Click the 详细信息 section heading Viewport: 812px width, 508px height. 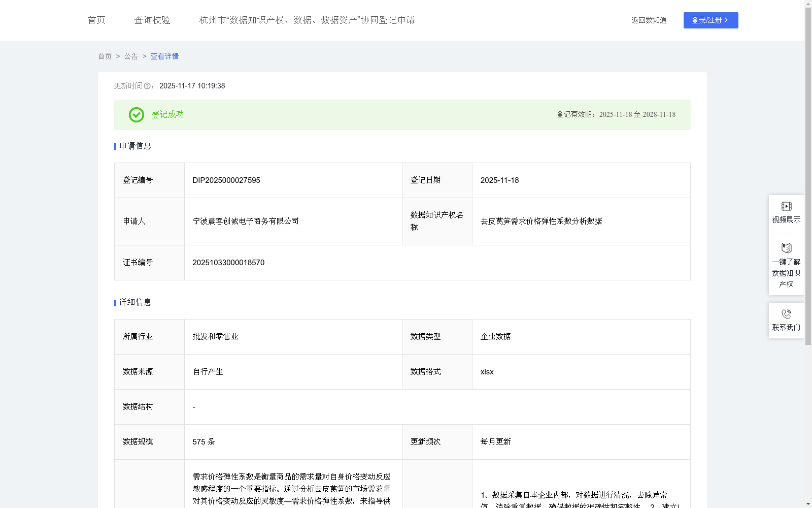[135, 302]
